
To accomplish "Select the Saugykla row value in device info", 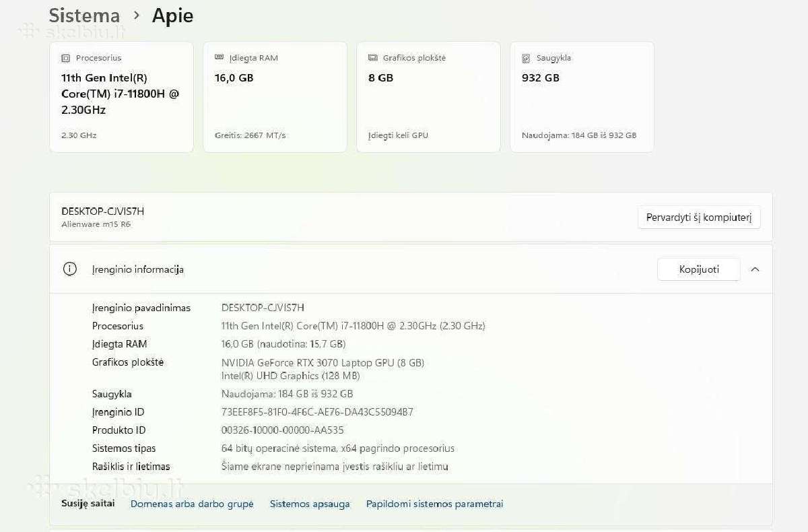I will click(x=287, y=394).
